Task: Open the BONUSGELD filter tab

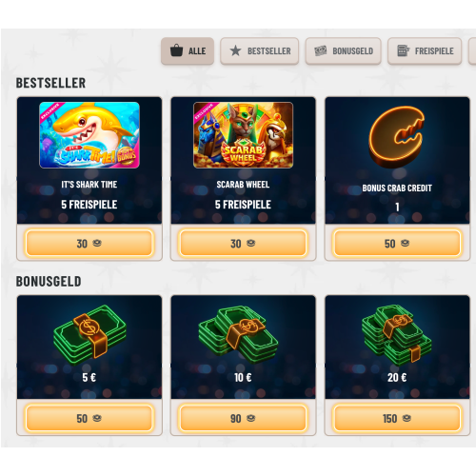Action: pyautogui.click(x=344, y=50)
